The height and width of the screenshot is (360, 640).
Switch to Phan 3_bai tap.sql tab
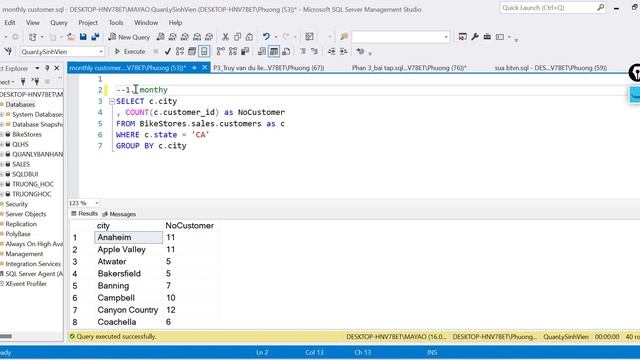[409, 68]
